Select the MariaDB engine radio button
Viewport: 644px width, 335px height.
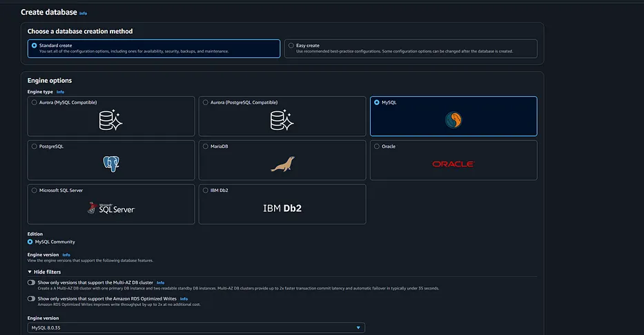(206, 146)
